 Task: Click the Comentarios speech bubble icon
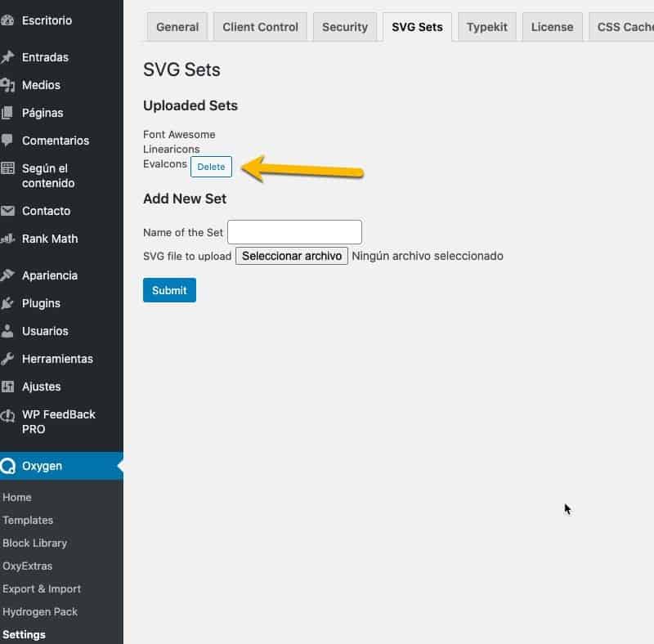click(x=7, y=141)
